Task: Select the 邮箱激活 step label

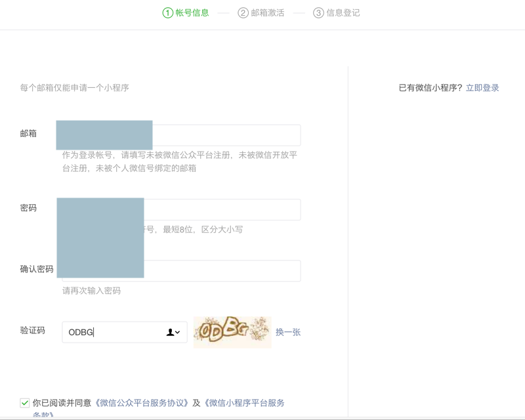Action: [x=268, y=12]
